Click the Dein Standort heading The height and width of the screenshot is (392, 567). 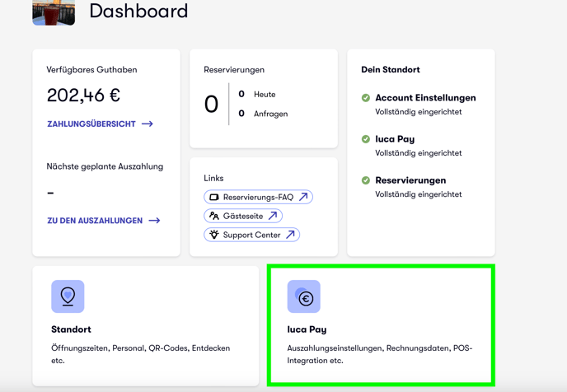click(391, 70)
